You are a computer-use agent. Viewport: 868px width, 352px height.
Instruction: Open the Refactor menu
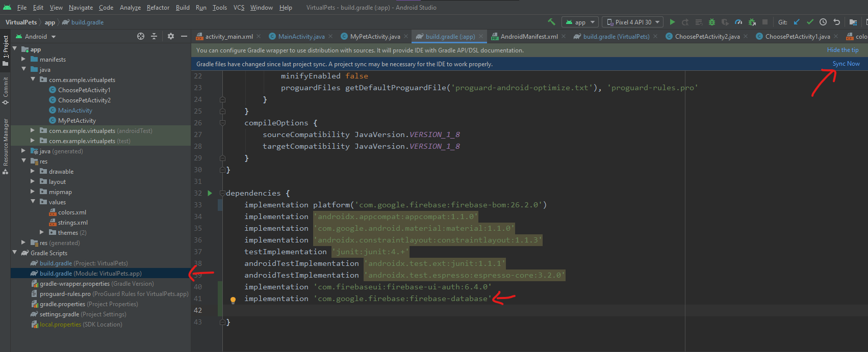pos(158,8)
